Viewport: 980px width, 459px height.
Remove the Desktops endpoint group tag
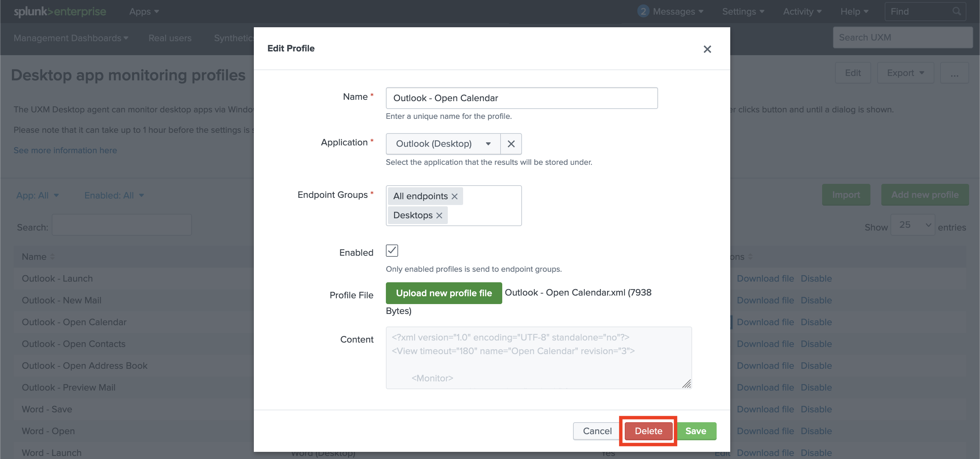pyautogui.click(x=439, y=216)
